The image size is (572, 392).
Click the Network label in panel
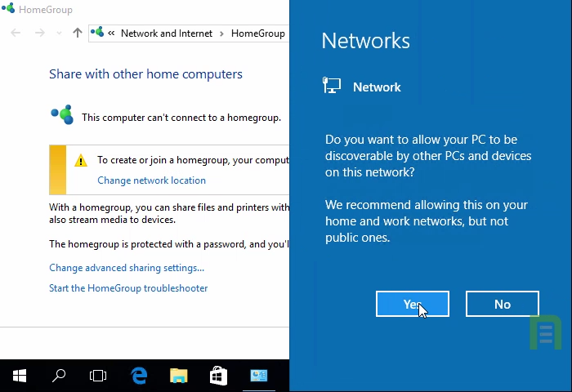pos(377,87)
